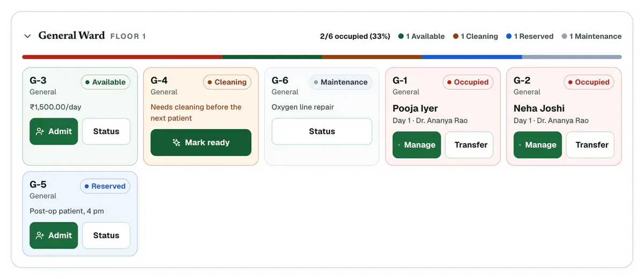
Task: Admit a patient to reserved bed G-5
Action: (x=54, y=235)
